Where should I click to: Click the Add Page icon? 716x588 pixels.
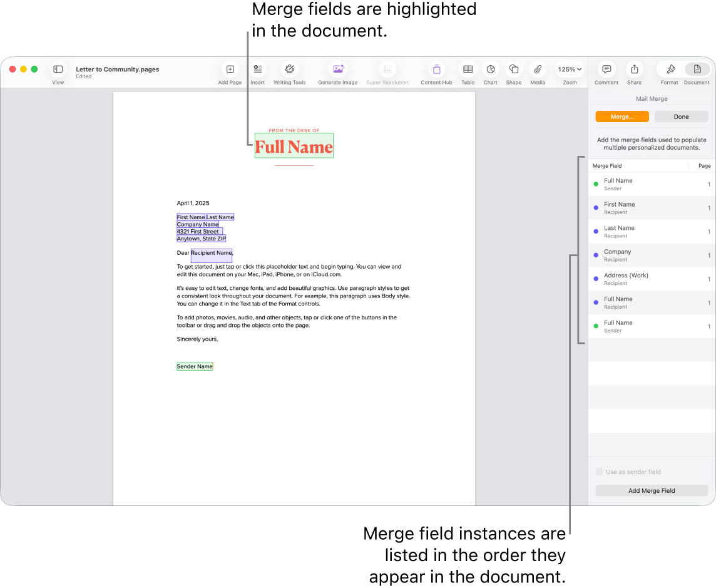coord(230,69)
